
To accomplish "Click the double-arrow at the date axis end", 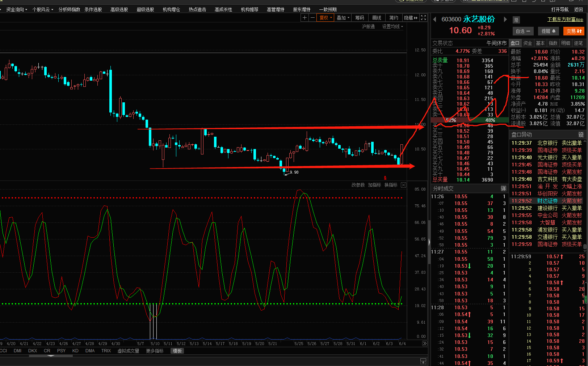I will (424, 344).
